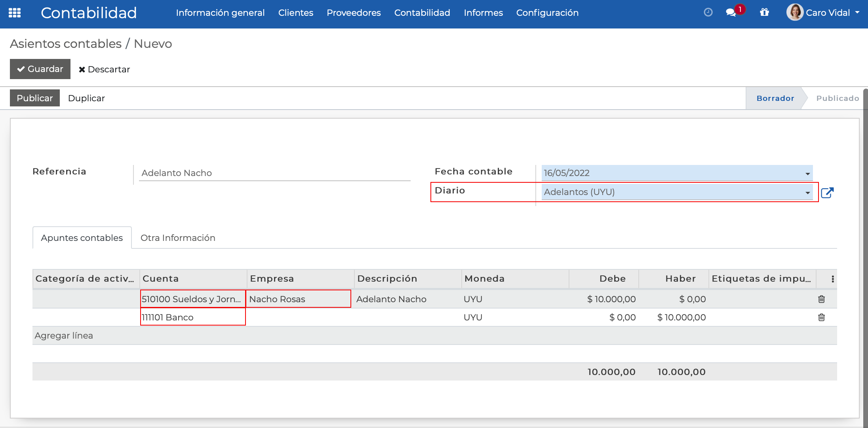Click the Referencia input field
This screenshot has width=868, height=428.
click(274, 173)
